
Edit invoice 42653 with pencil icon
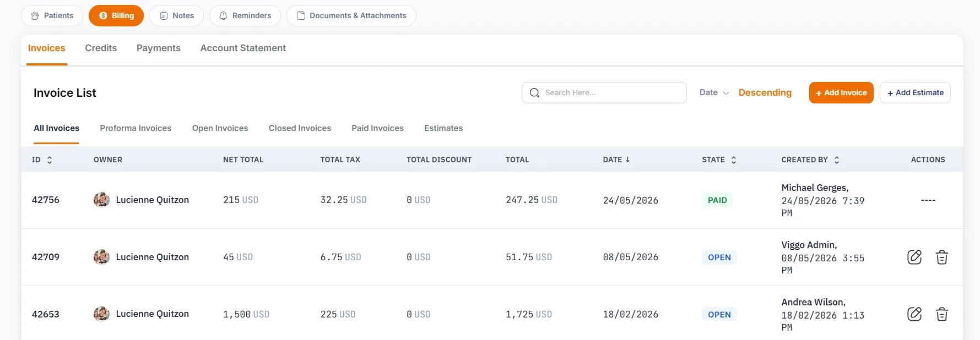(914, 314)
